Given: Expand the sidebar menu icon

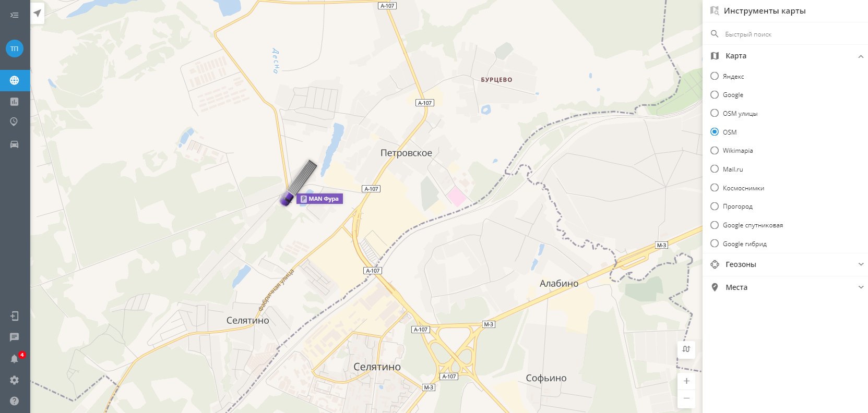Looking at the screenshot, I should tap(15, 15).
